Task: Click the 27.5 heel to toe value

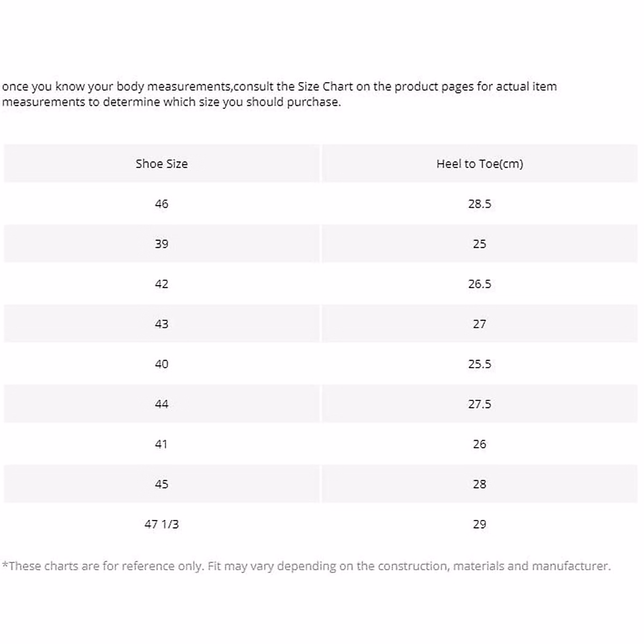Action: [x=479, y=404]
